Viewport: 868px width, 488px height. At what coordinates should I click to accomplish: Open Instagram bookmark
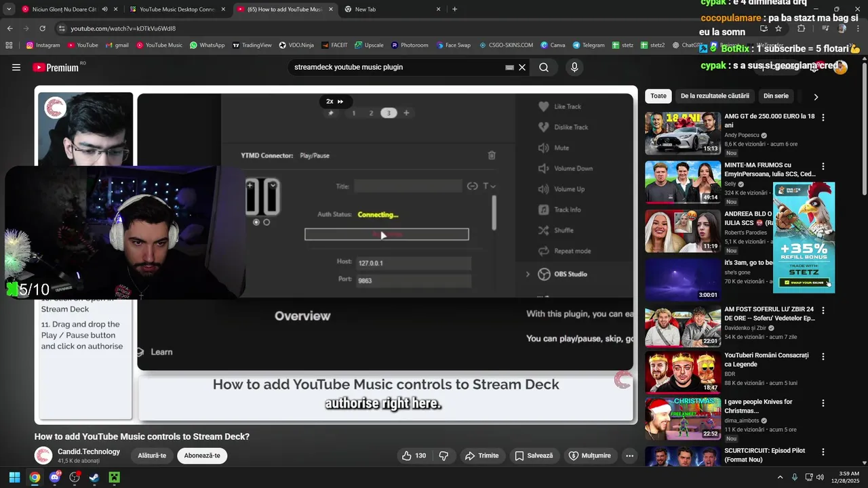pyautogui.click(x=43, y=45)
